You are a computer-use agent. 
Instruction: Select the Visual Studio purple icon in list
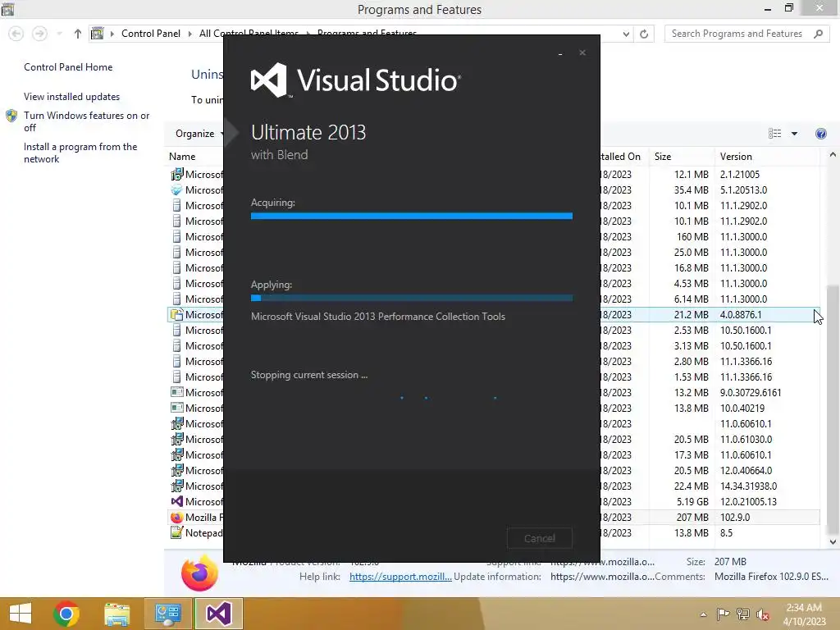(x=176, y=501)
